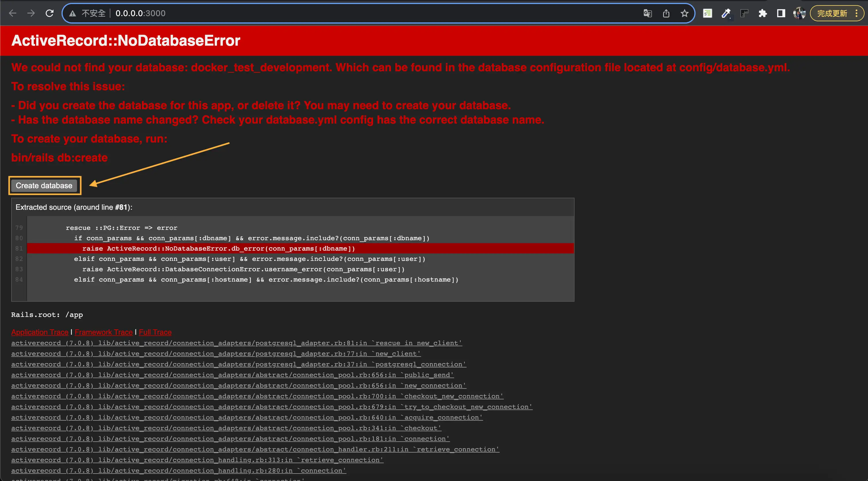Toggle the browser side panel

coord(781,13)
